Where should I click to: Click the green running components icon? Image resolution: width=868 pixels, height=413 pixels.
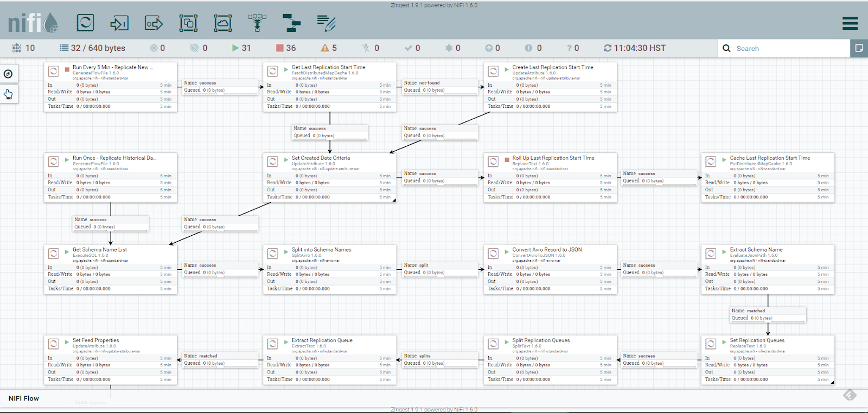point(235,48)
